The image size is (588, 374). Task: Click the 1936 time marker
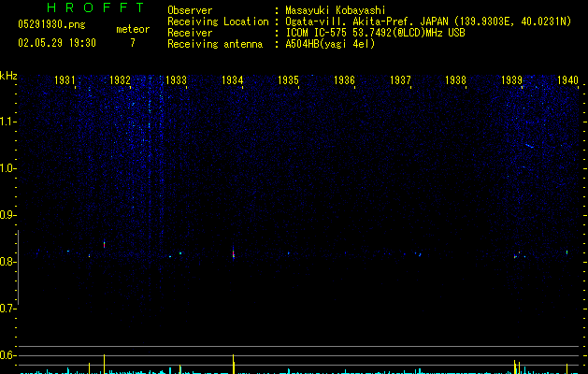click(344, 80)
